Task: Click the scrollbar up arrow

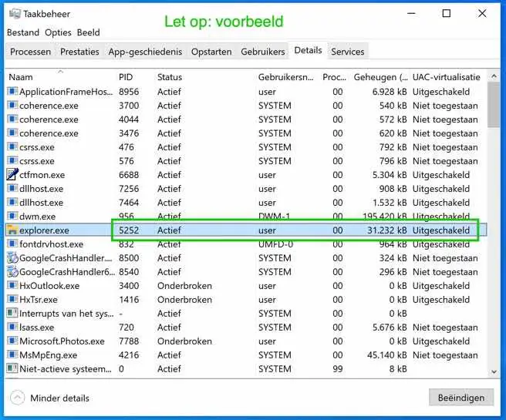Action: [x=494, y=76]
